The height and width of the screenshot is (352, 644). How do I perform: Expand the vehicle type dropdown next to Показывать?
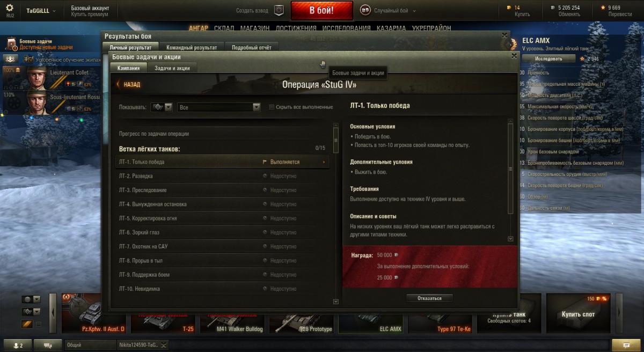[162, 107]
